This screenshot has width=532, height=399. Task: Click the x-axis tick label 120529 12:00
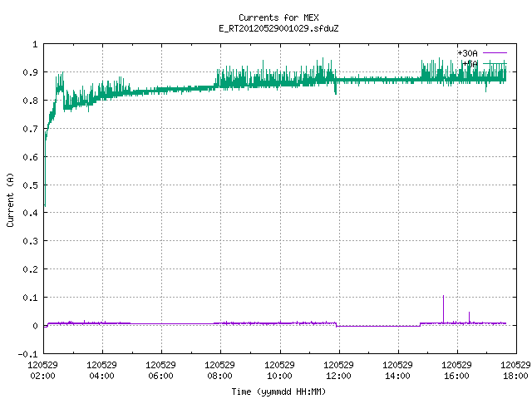338,370
